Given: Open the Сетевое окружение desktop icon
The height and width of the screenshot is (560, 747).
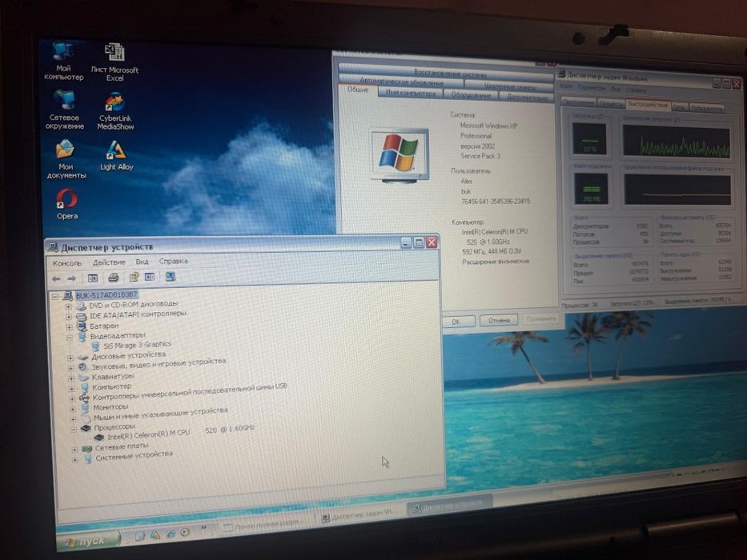Looking at the screenshot, I should click(64, 110).
